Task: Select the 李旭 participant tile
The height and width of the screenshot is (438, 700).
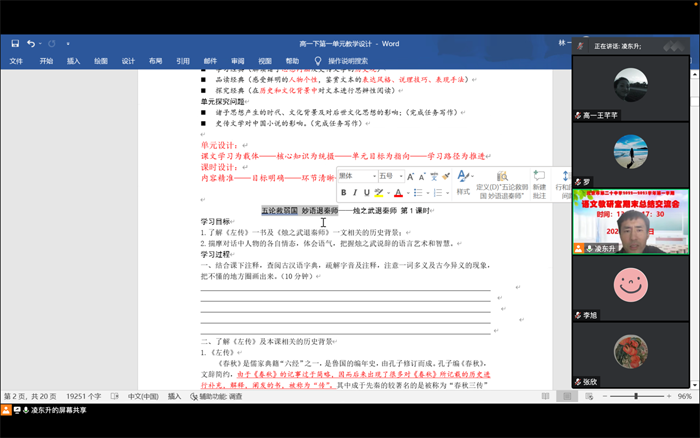Action: (630, 288)
